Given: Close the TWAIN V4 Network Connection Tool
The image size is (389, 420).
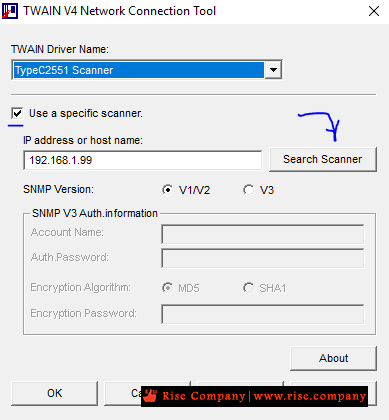Looking at the screenshot, I should click(374, 11).
